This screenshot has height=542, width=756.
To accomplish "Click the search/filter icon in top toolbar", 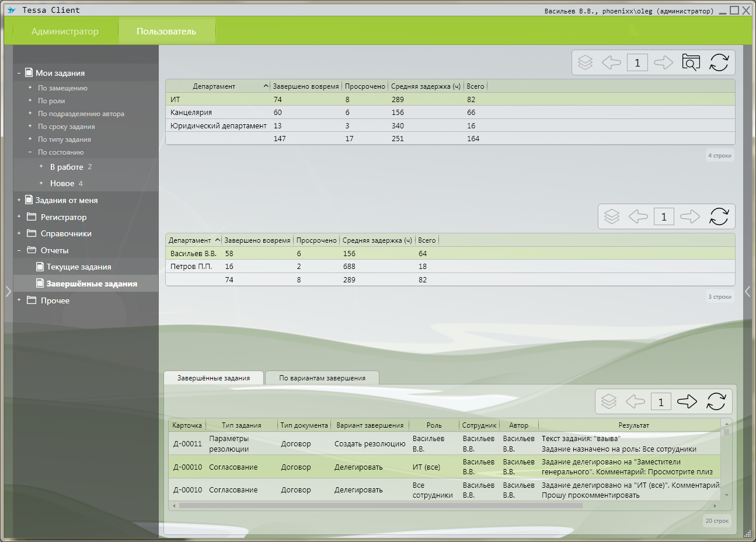I will tap(691, 62).
